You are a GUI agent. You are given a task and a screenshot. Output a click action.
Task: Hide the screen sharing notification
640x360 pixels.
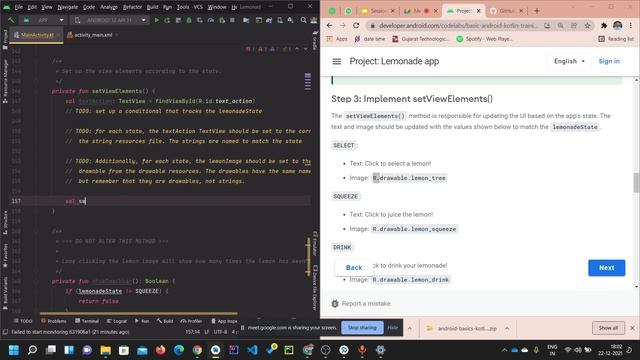coord(393,328)
